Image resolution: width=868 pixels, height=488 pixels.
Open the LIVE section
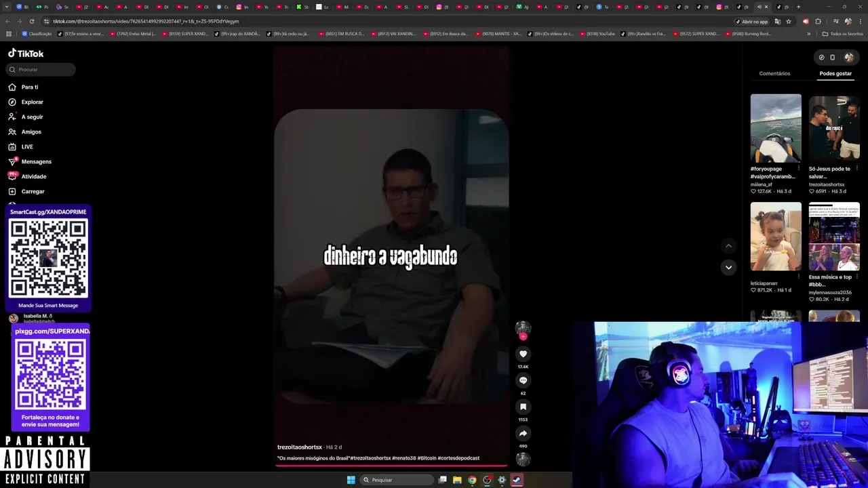pyautogui.click(x=21, y=146)
